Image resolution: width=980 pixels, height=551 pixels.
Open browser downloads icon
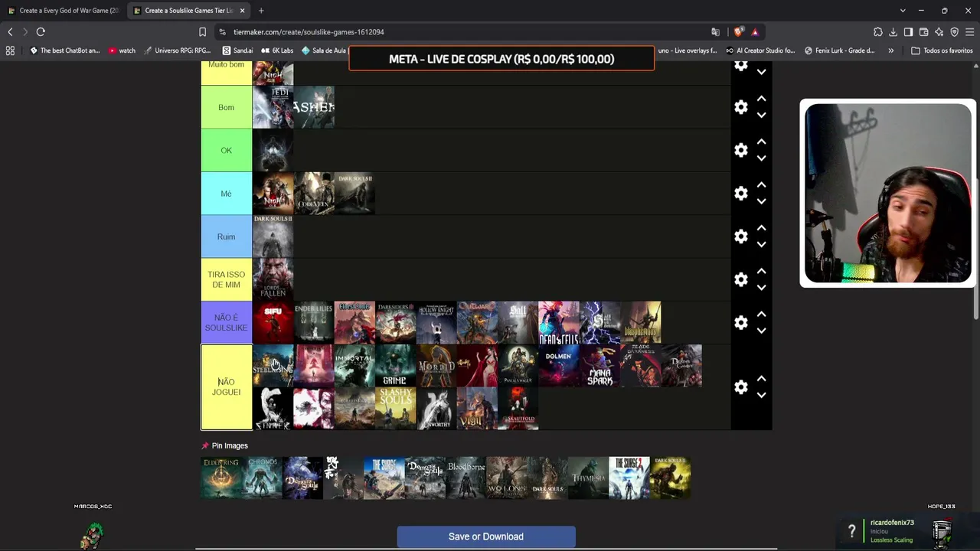click(x=893, y=32)
